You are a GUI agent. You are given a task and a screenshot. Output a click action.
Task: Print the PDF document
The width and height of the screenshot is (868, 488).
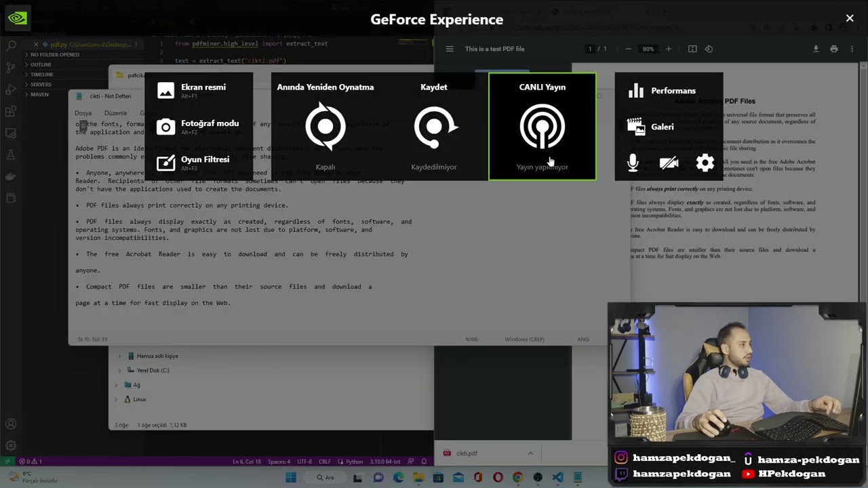[834, 49]
